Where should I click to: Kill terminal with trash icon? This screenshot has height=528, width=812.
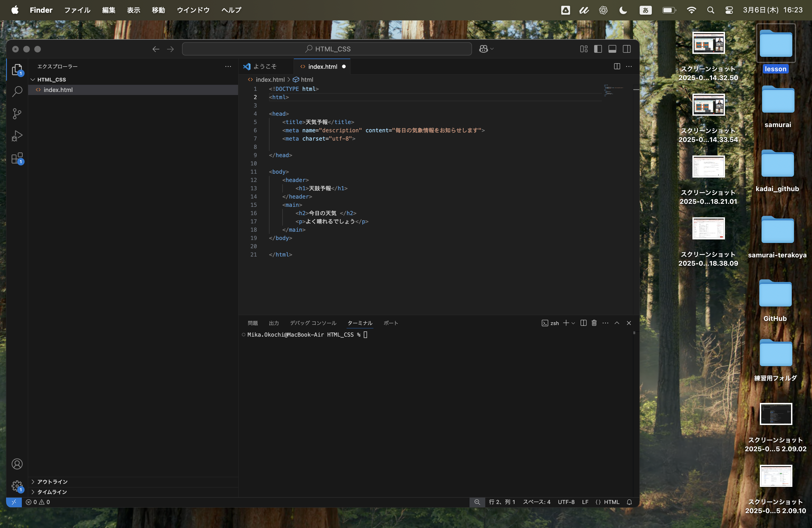coord(594,323)
